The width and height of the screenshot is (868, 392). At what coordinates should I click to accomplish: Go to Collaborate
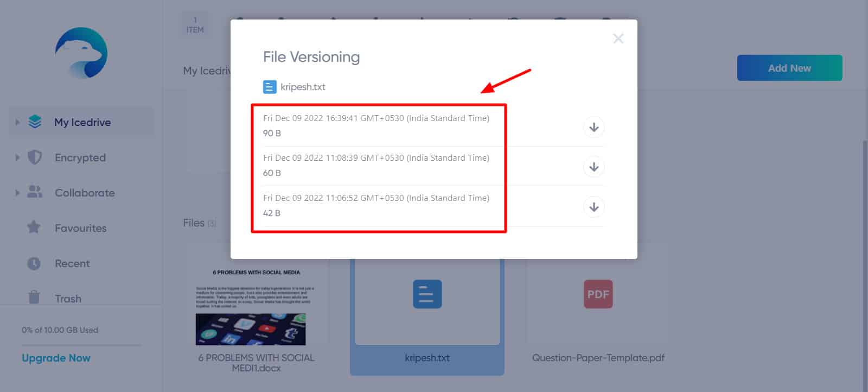[85, 193]
